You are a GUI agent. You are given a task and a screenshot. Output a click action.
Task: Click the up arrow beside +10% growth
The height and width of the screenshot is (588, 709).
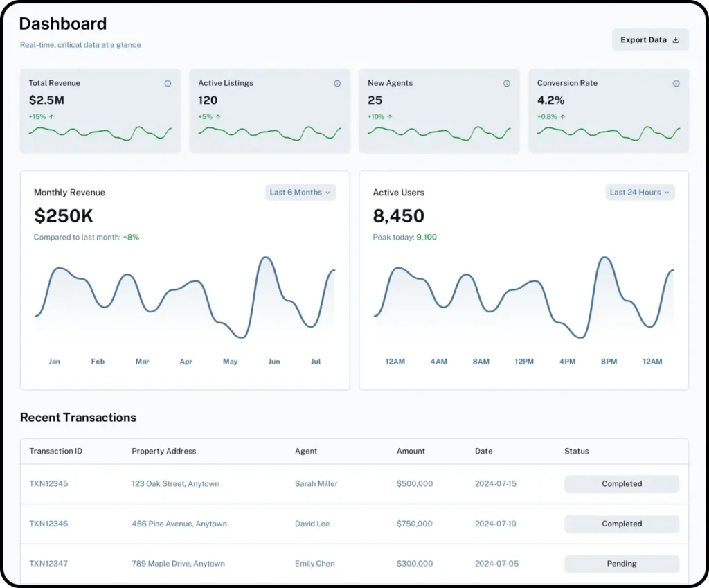[x=390, y=116]
